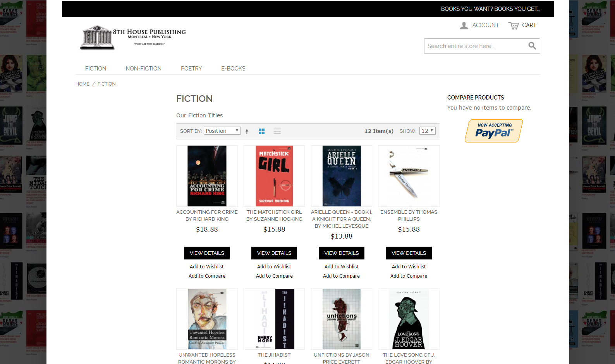615x364 pixels.
Task: Click The Matchstick Girl by Suzanne Hocking title
Action: coord(274,216)
